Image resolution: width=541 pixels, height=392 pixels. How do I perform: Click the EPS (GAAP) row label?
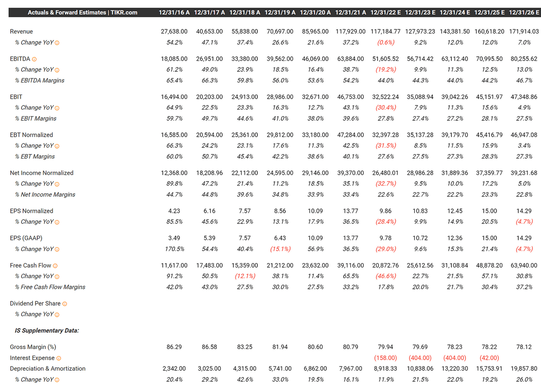26,239
